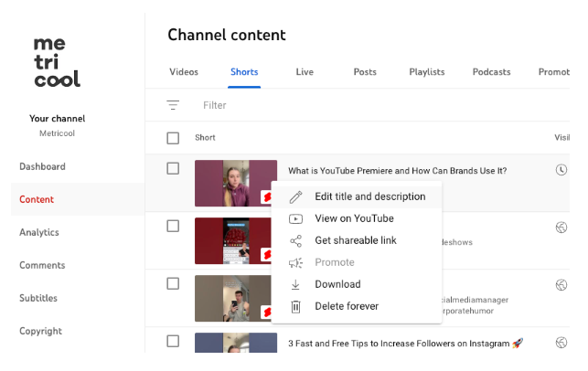Choose Delete forever from the context menu
The image size is (588, 371).
click(357, 306)
